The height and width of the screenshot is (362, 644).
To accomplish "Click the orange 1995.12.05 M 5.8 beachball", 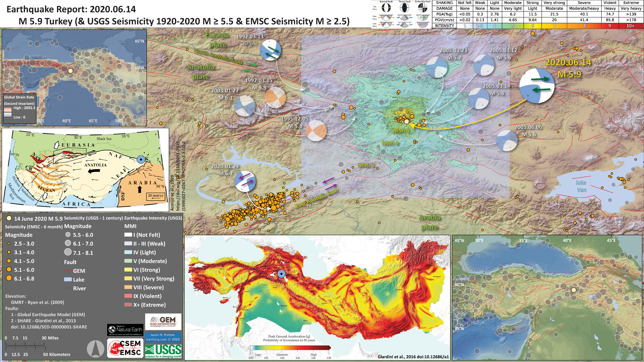I will click(x=316, y=131).
